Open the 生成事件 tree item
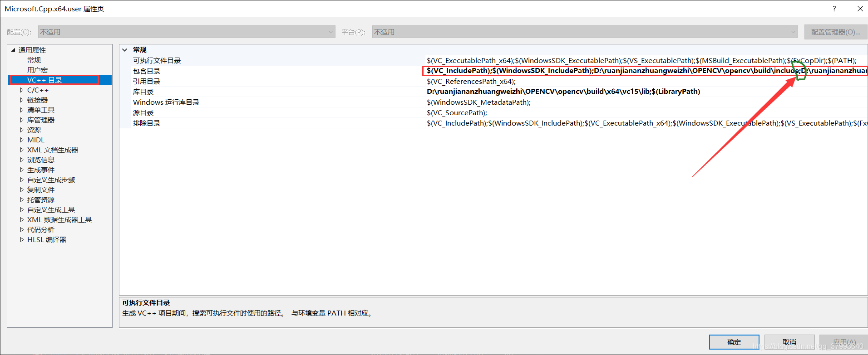Screen dimensions: 868x355 pos(41,170)
